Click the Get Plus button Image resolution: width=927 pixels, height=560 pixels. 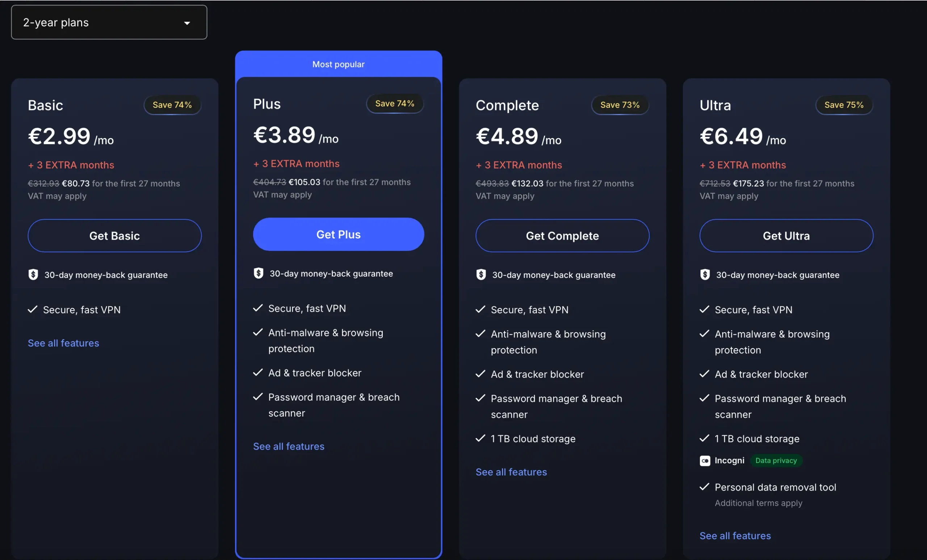click(338, 234)
